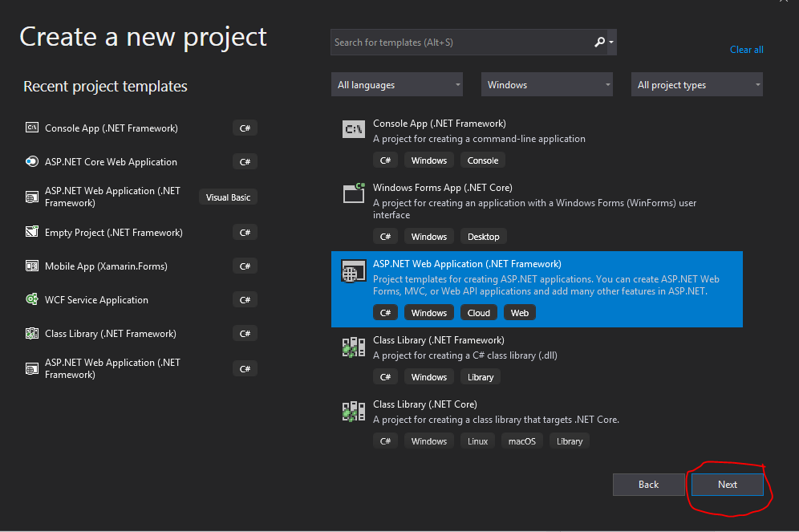Click the Windows Forms App template icon
Viewport: 799px width, 532px height.
354,193
